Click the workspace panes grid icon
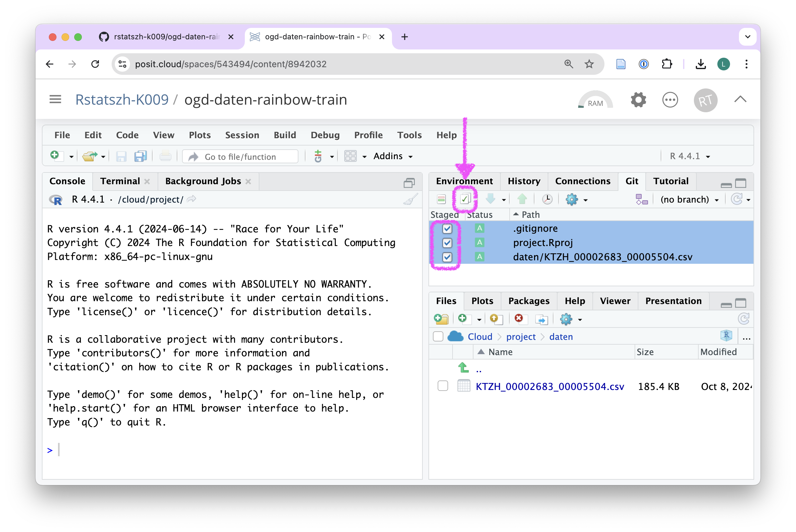Viewport: 796px width, 532px height. pyautogui.click(x=350, y=156)
